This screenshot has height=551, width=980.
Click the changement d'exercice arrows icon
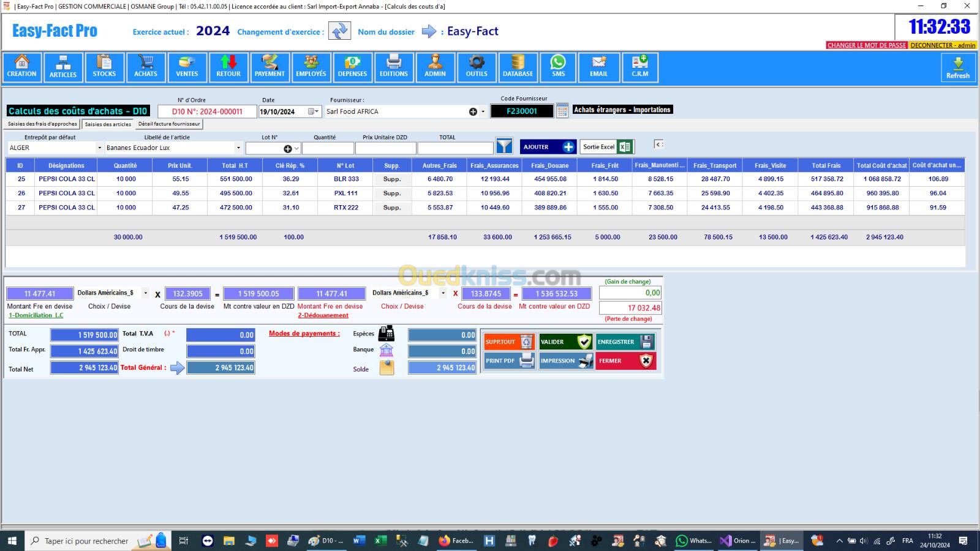pos(339,31)
